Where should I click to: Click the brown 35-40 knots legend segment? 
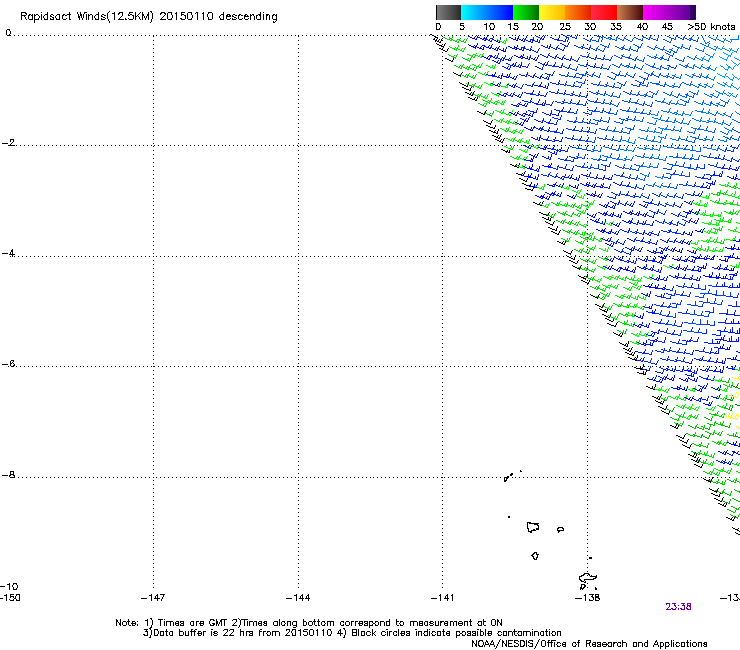pos(630,12)
